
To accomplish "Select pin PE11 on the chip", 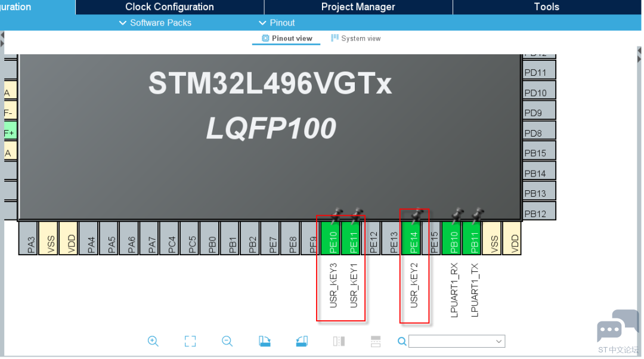I will click(x=351, y=238).
